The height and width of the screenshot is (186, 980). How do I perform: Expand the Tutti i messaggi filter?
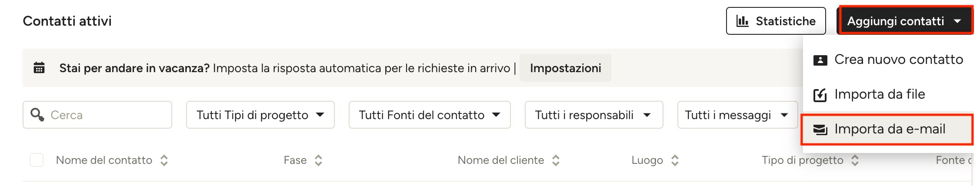tap(737, 115)
